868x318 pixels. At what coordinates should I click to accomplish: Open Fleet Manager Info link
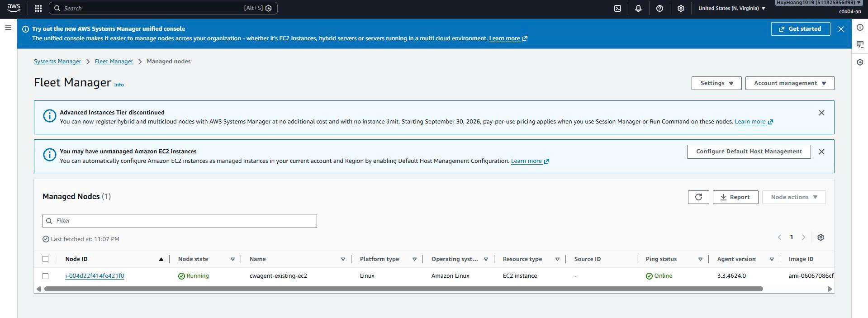click(x=119, y=85)
